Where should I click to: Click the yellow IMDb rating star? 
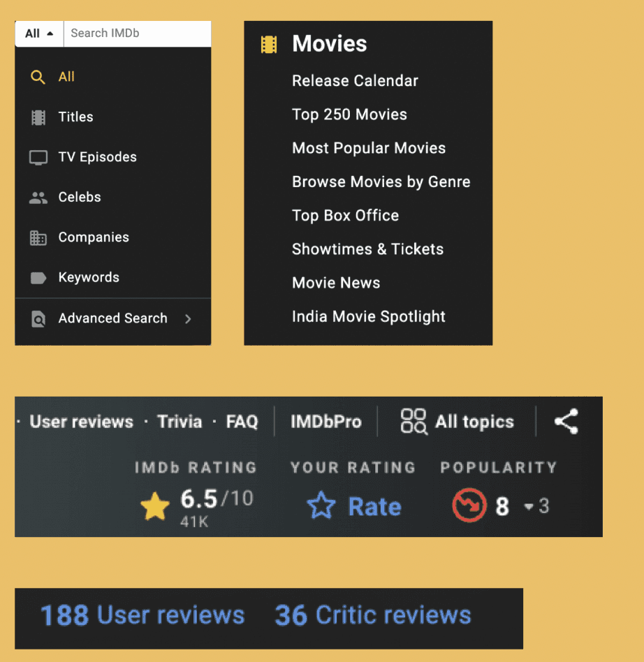pos(154,506)
